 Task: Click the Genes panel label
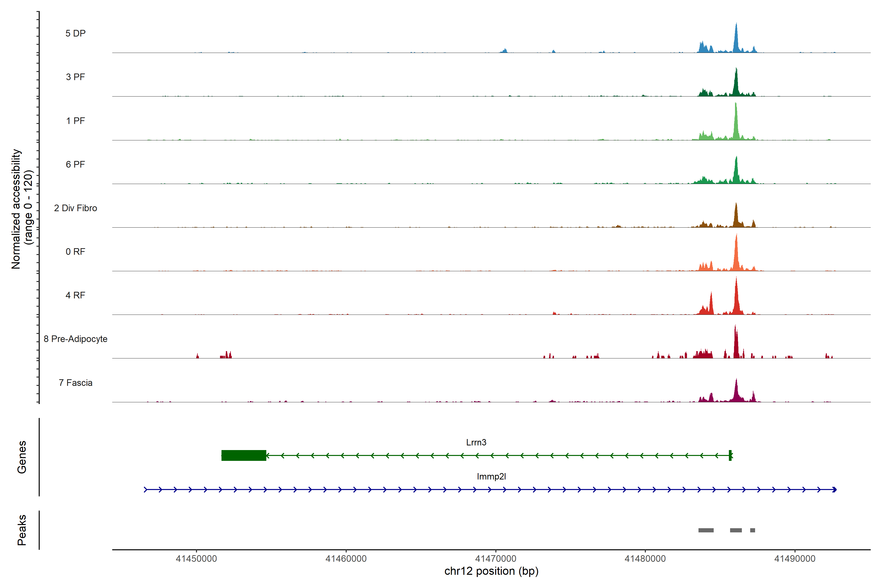(x=22, y=457)
